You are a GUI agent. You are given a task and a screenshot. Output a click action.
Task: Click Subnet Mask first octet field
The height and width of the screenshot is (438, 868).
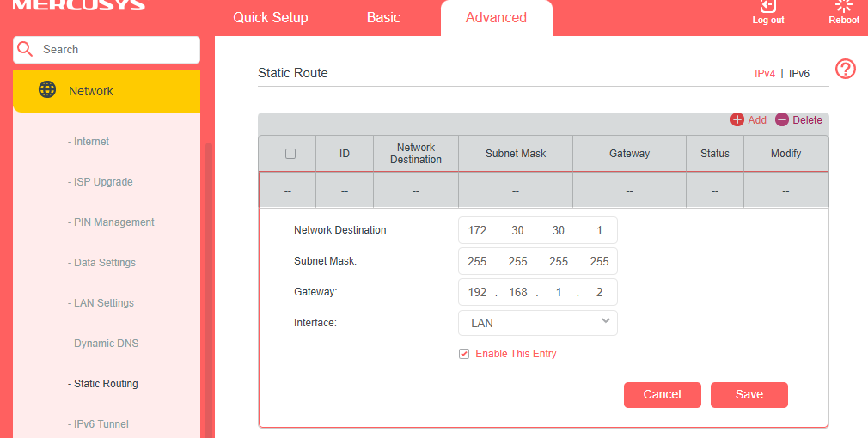(x=477, y=261)
